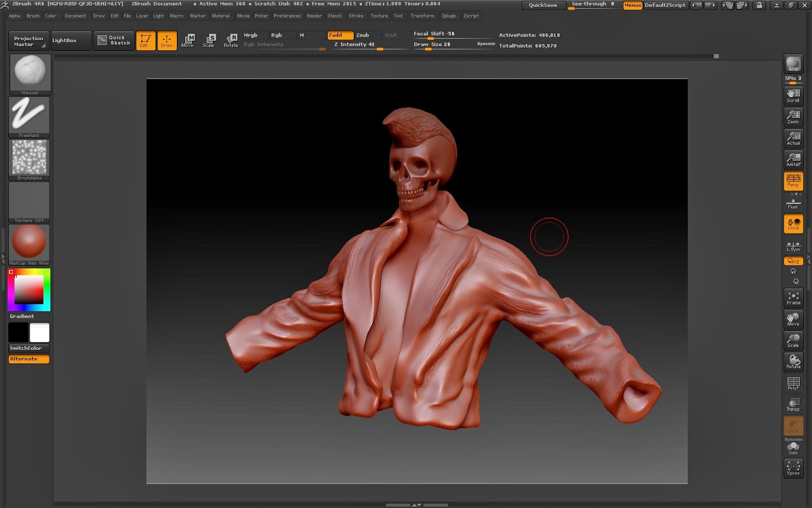Switch to the Scale tool in top shelf
812x508 pixels.
[209, 41]
